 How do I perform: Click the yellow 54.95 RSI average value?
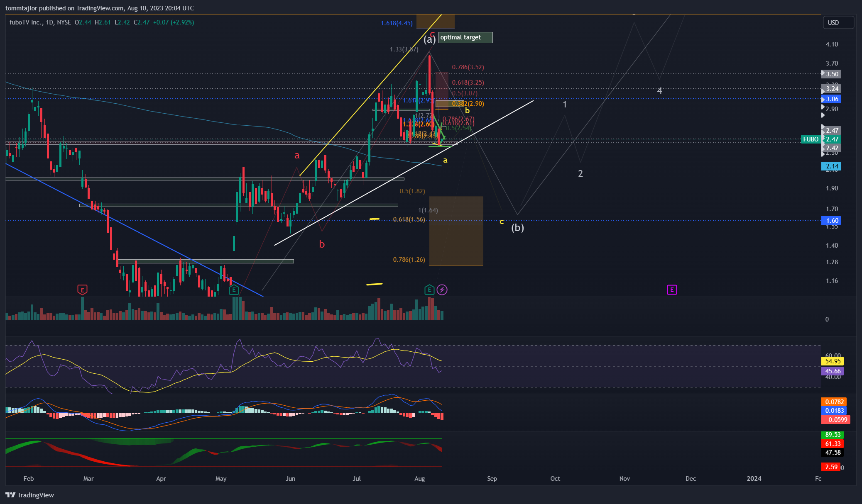pos(833,361)
